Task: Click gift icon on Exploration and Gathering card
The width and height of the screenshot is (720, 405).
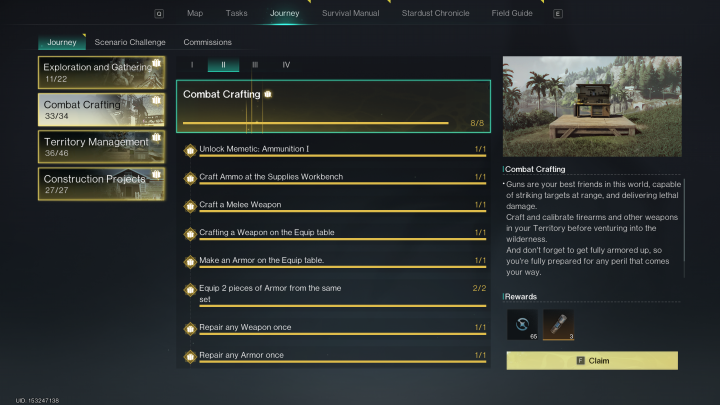Action: (x=157, y=63)
